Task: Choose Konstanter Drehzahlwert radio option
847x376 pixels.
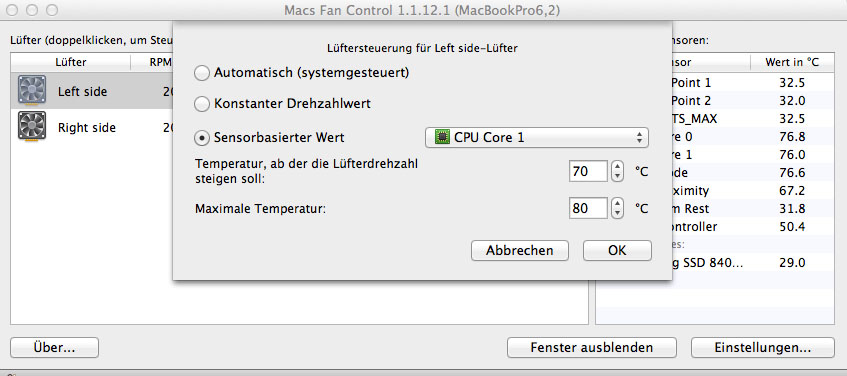Action: pos(201,104)
